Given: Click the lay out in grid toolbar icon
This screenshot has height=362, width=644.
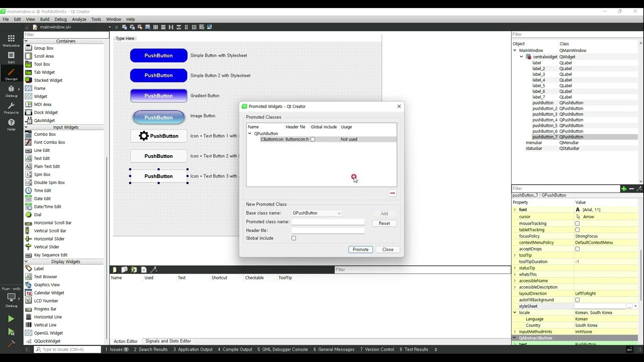Looking at the screenshot, I should [x=194, y=27].
